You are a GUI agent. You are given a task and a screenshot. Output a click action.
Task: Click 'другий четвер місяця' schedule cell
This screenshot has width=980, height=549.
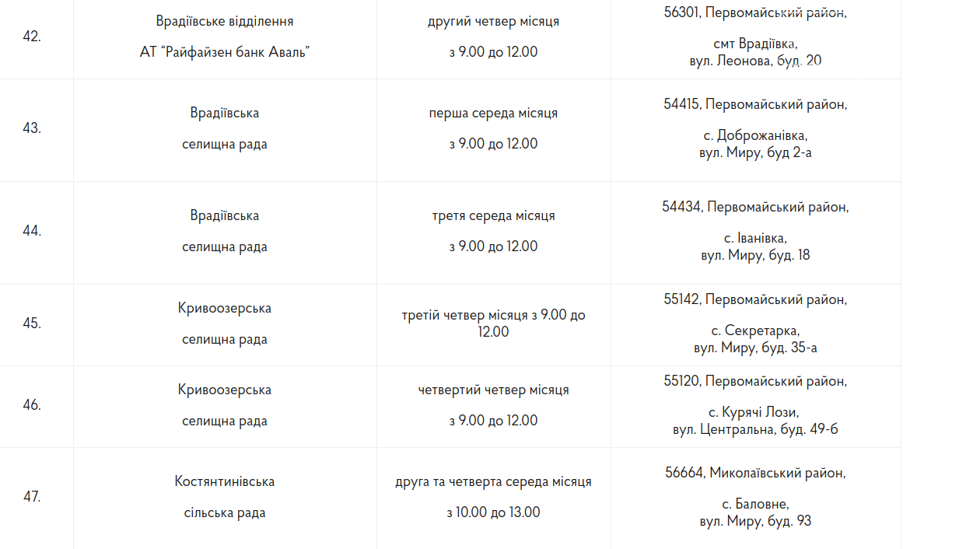493,21
